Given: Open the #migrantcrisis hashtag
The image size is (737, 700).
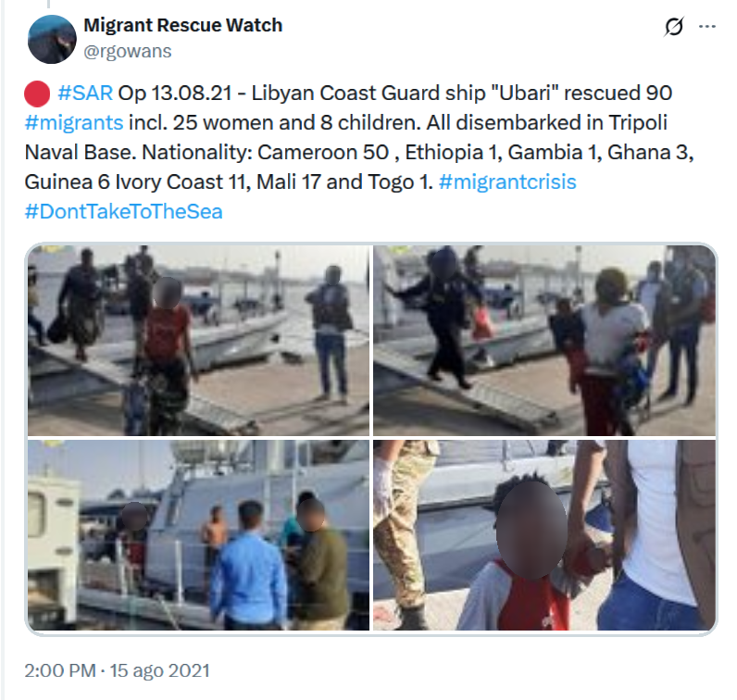Looking at the screenshot, I should click(x=507, y=181).
